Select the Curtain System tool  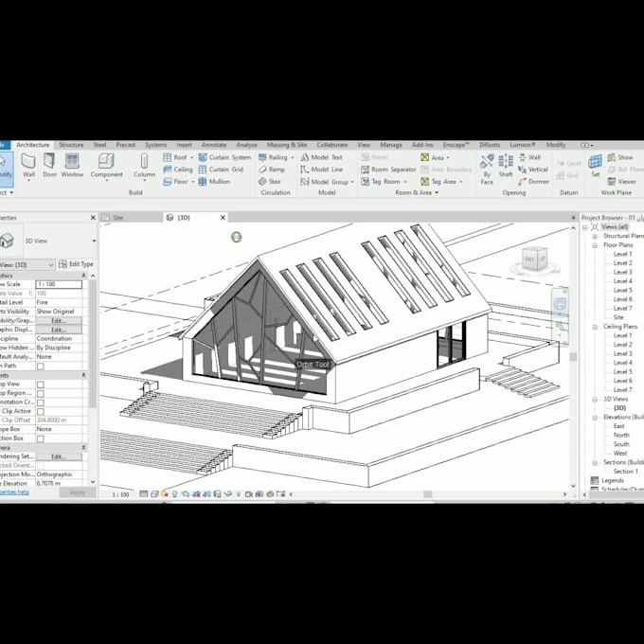[x=224, y=157]
